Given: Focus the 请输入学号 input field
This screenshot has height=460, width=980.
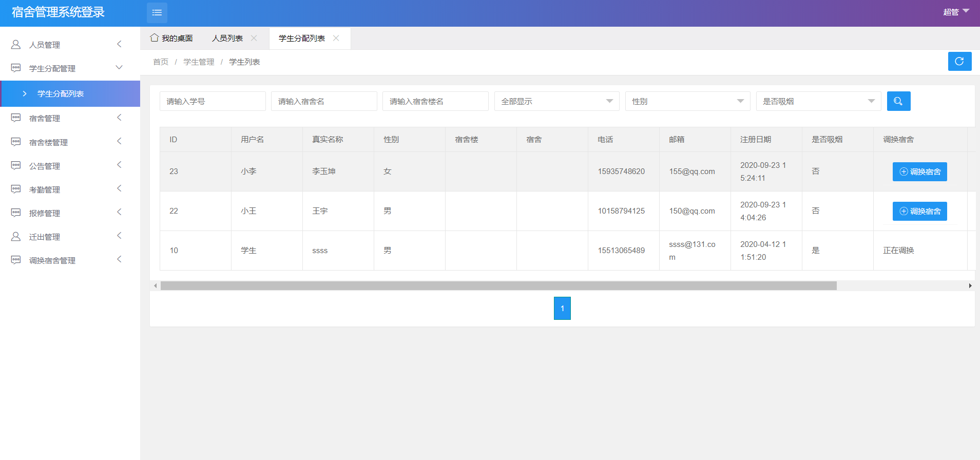Looking at the screenshot, I should coord(213,101).
